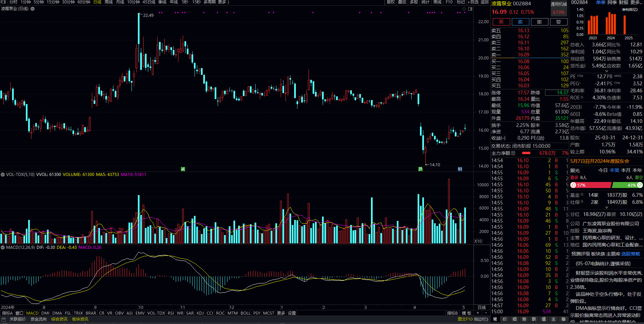The height and width of the screenshot is (324, 644).
Task: Open F10 company info
Action: pyautogui.click(x=449, y=2)
